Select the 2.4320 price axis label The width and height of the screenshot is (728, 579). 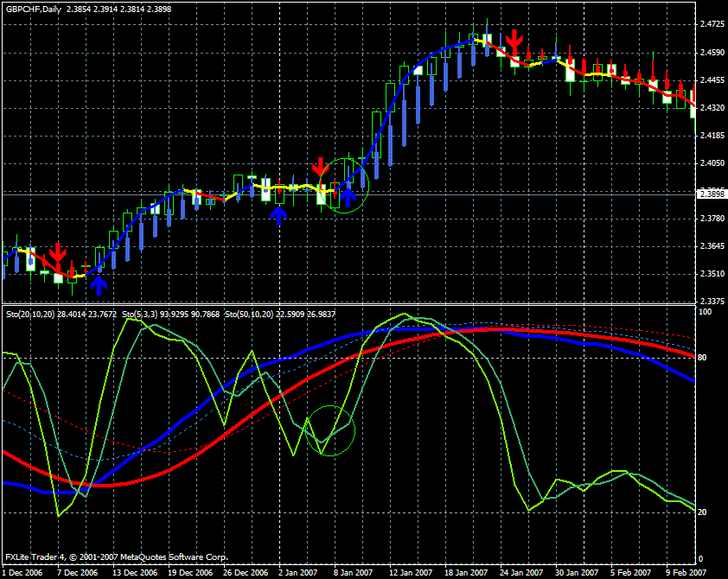point(712,108)
